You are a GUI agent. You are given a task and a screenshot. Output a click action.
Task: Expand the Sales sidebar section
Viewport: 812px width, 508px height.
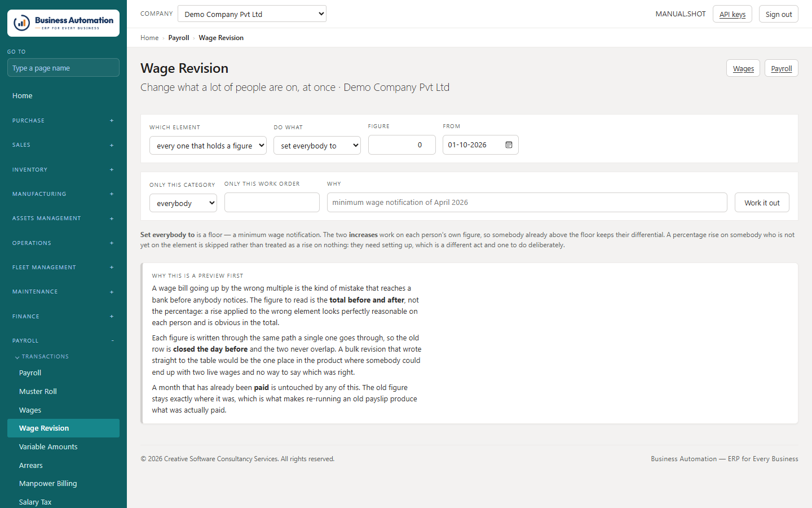(x=63, y=145)
